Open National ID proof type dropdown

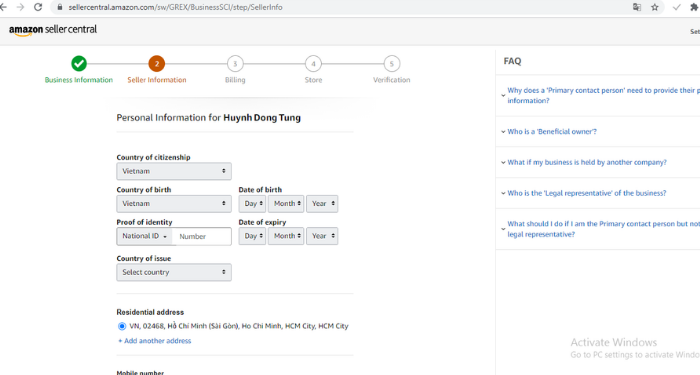(x=145, y=236)
